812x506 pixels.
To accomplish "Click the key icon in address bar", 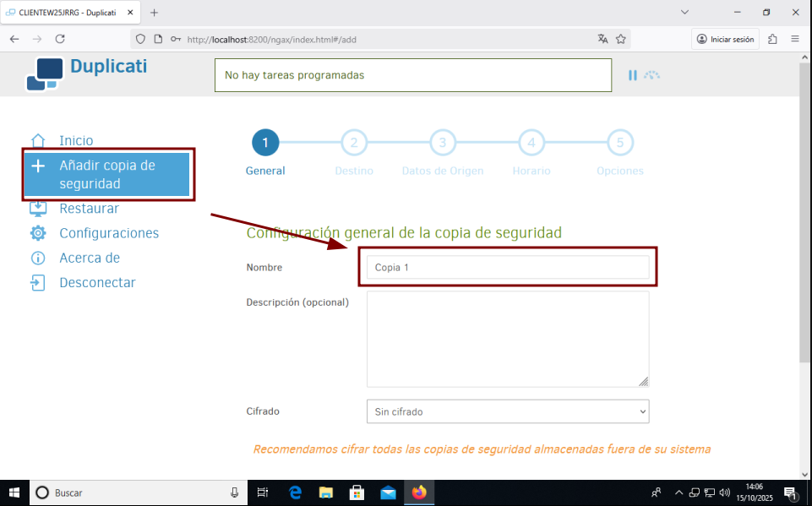I will coord(176,39).
